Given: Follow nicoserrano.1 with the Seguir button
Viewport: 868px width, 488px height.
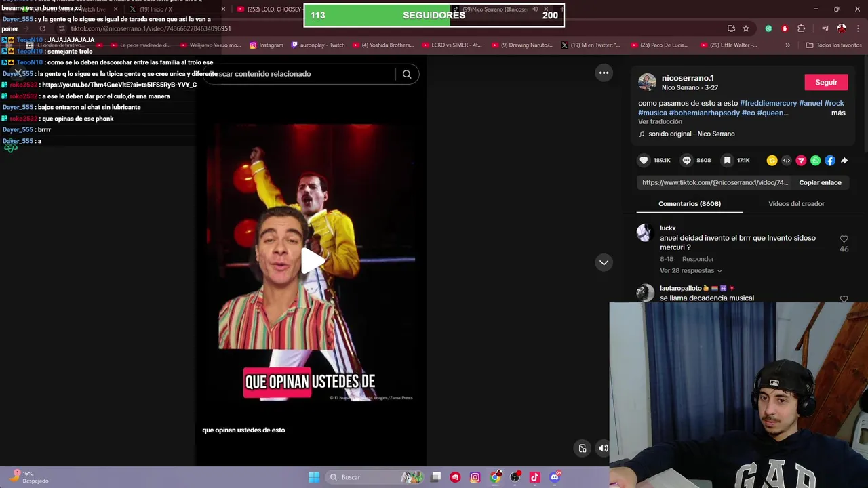Looking at the screenshot, I should pos(826,82).
